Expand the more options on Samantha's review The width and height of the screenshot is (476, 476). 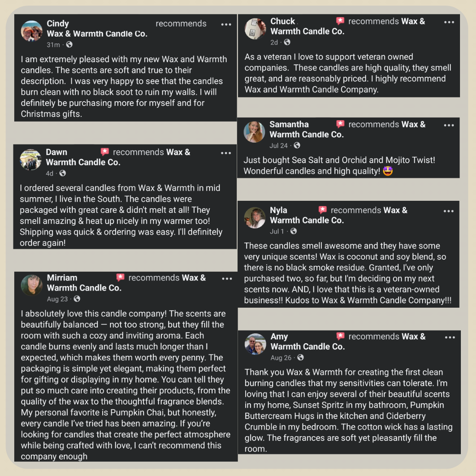(x=449, y=125)
